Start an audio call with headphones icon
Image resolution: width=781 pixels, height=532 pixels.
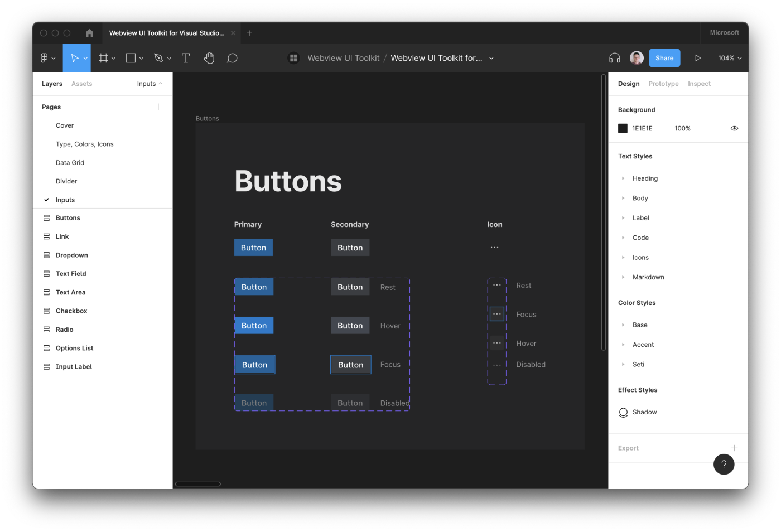pyautogui.click(x=614, y=57)
